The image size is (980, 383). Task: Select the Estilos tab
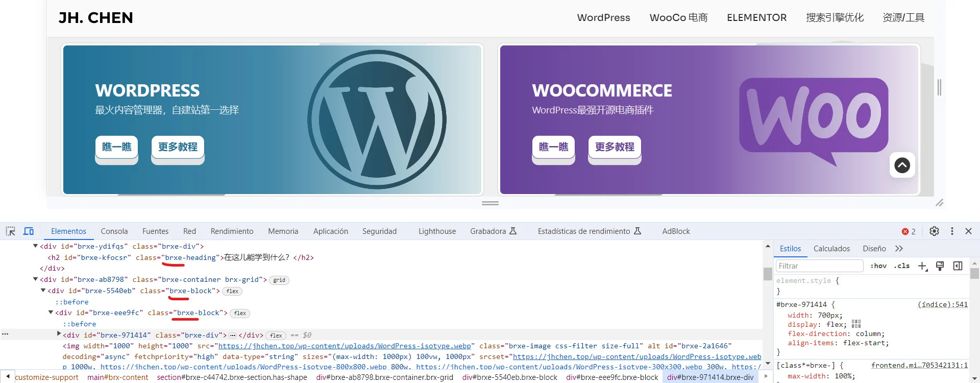pyautogui.click(x=790, y=249)
